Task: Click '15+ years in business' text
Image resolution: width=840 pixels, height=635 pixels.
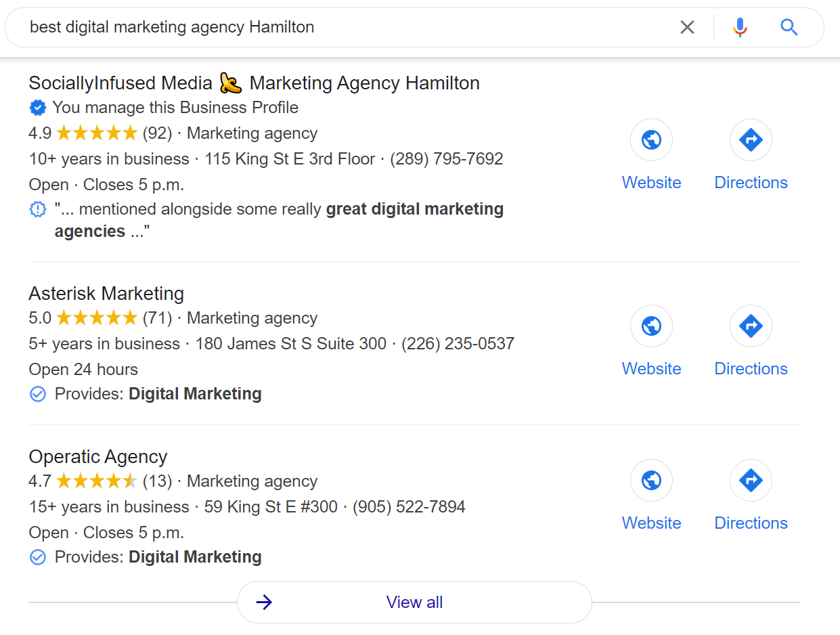Action: (109, 507)
